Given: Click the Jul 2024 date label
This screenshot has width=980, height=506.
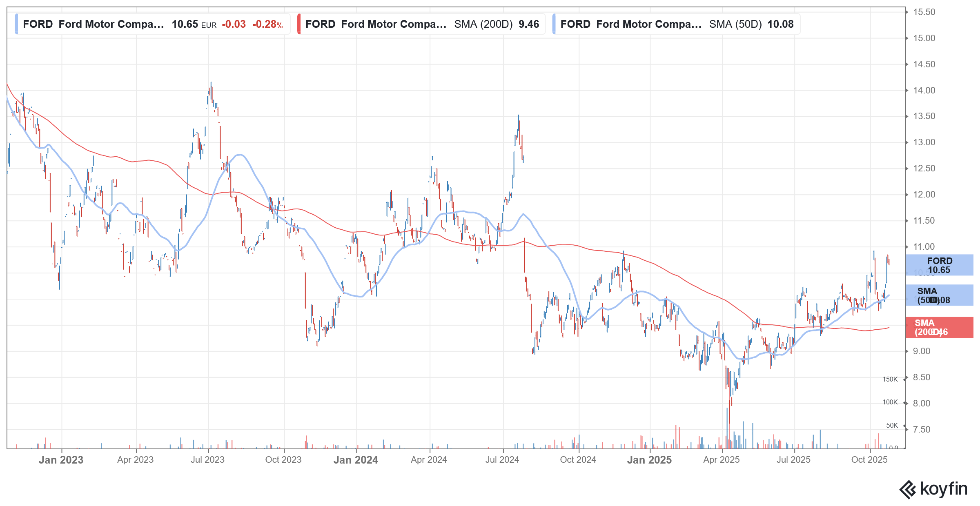Looking at the screenshot, I should coord(502,460).
